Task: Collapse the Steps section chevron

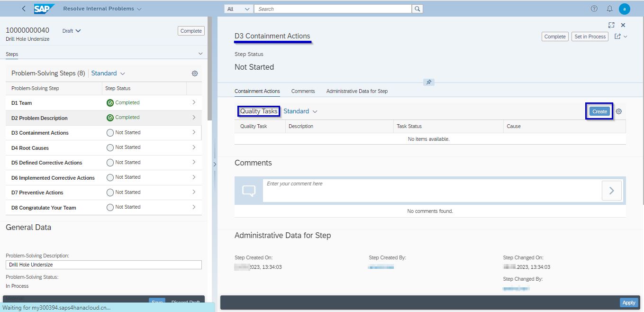Action: tap(200, 54)
